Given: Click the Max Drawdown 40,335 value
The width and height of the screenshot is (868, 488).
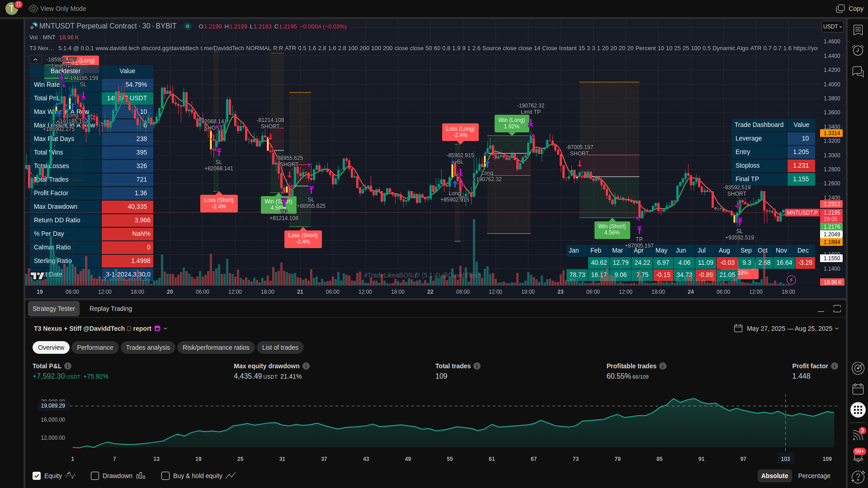Looking at the screenshot, I should (127, 206).
